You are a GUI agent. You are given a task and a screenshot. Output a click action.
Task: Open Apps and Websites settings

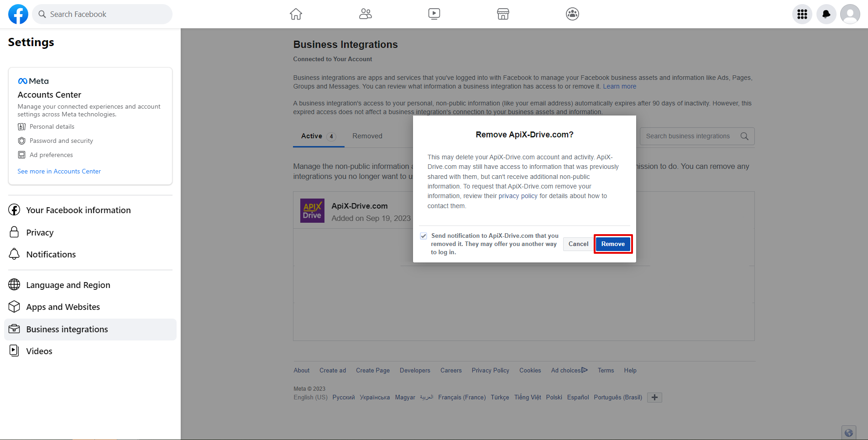[90, 307]
